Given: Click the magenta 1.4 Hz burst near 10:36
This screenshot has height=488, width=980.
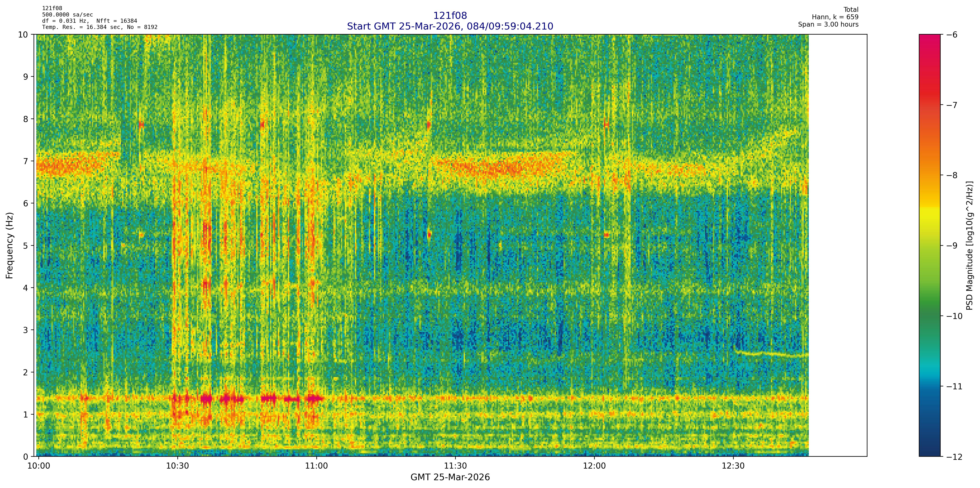Looking at the screenshot, I should tap(206, 399).
